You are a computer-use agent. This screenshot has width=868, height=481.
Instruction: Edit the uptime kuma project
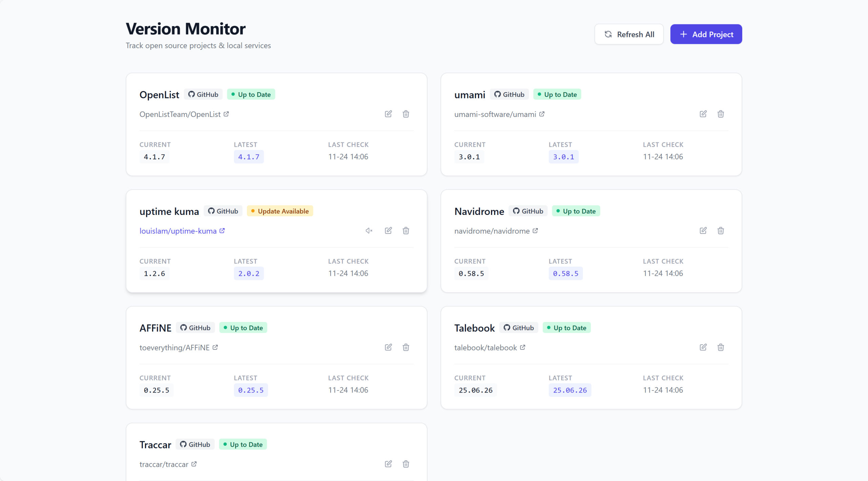[388, 231]
